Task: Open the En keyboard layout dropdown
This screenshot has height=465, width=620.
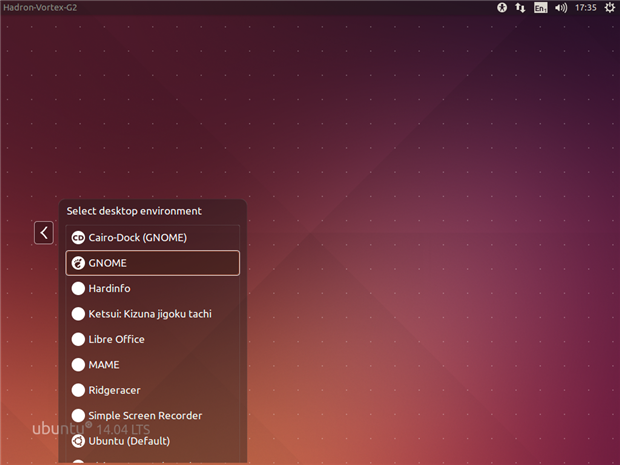Action: [540, 8]
